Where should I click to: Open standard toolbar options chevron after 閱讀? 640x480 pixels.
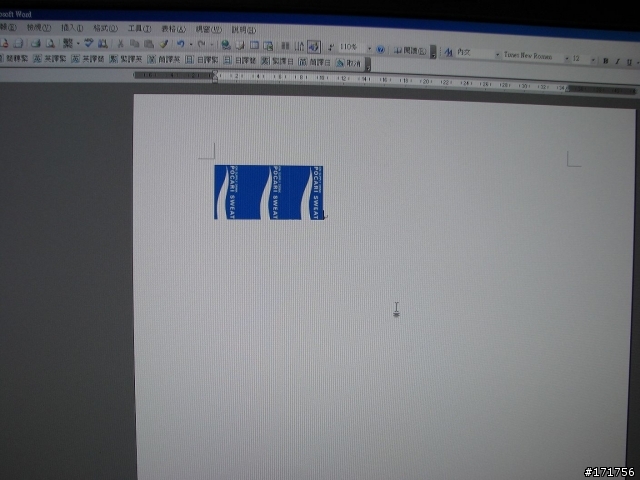coord(433,52)
